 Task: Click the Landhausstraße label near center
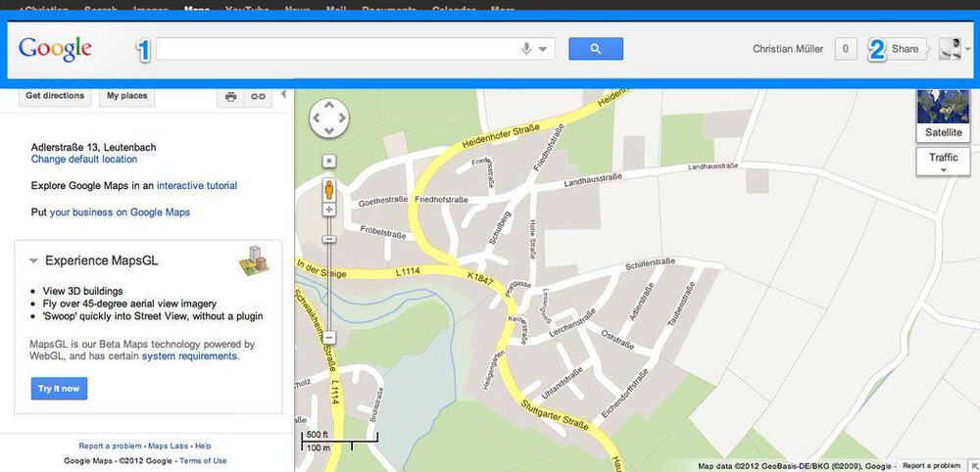(x=593, y=180)
